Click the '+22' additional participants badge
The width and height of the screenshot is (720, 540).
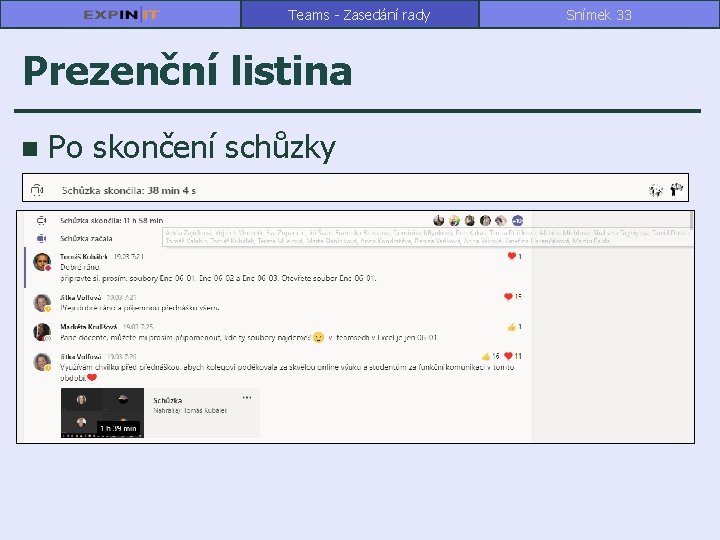click(x=518, y=220)
